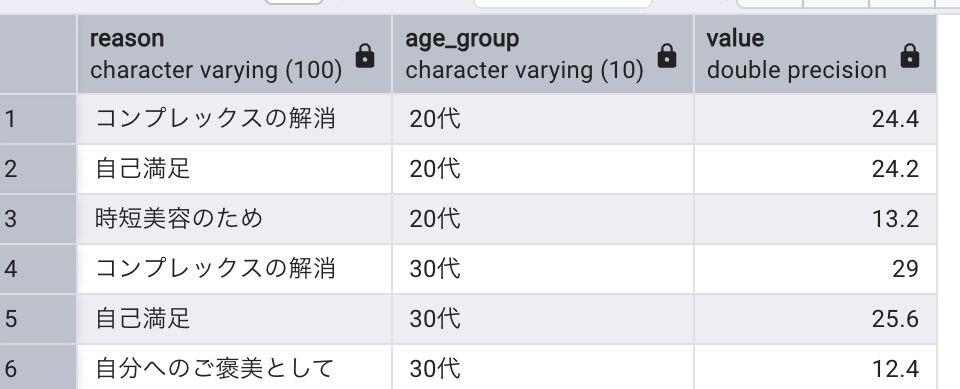Click the 時短美容のため reason cell
Screen dimensions: 960x389
[234, 219]
